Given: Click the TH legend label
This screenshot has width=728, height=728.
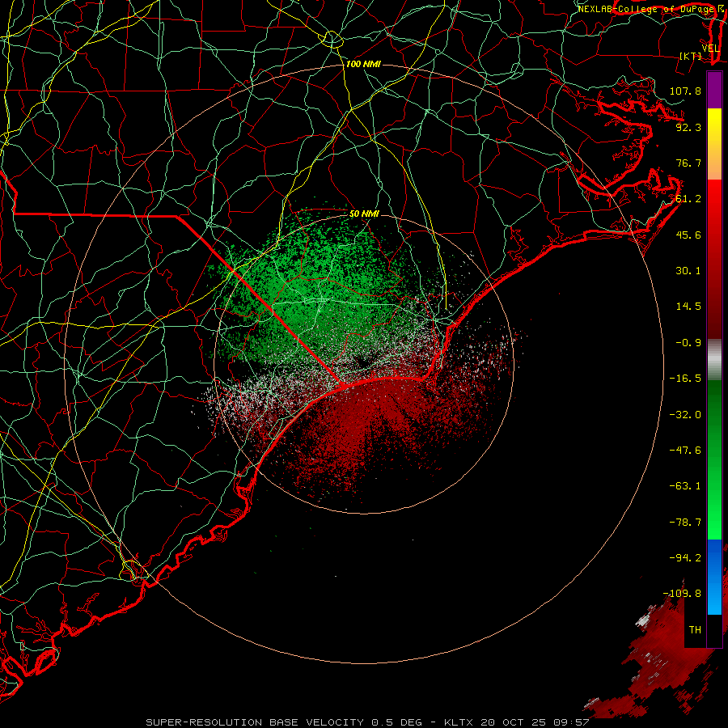Looking at the screenshot, I should click(x=695, y=630).
